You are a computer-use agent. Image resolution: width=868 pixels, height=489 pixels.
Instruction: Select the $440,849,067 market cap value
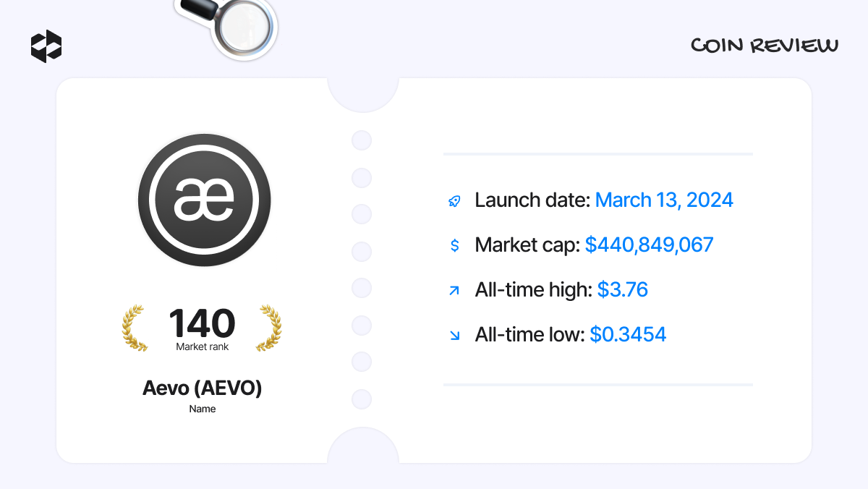pos(650,245)
